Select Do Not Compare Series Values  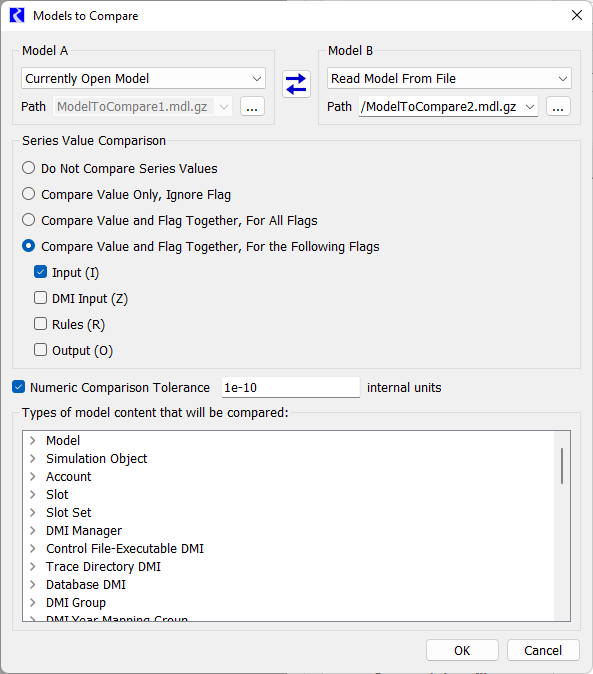28,168
